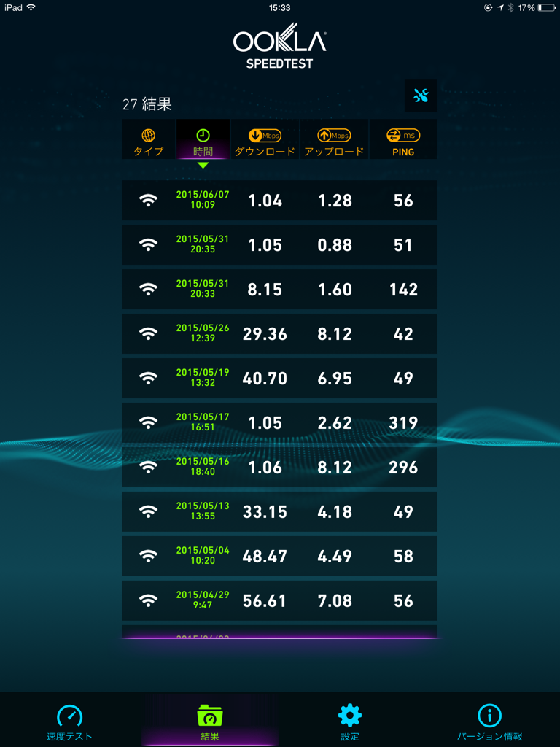Viewport: 560px width, 747px height.
Task: Tap the battery indicator in status bar
Action: click(547, 7)
